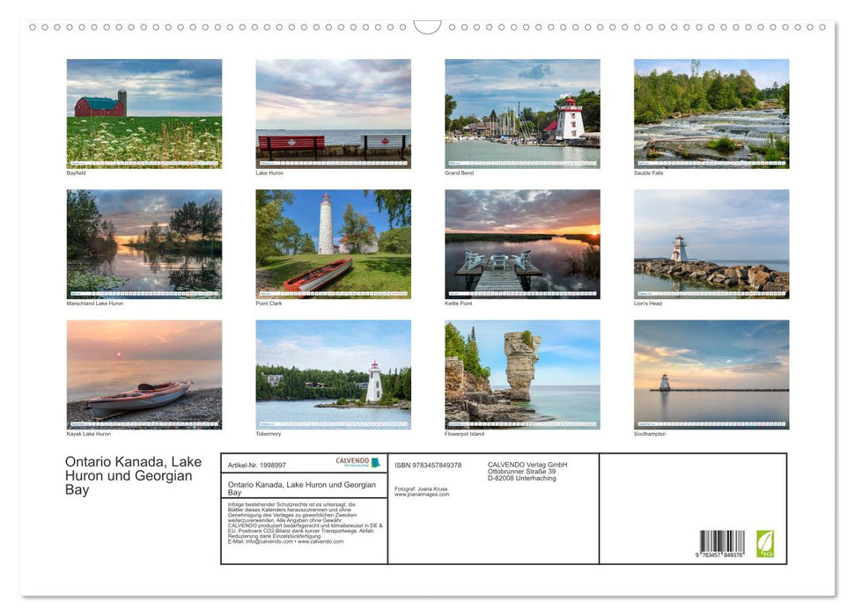The image size is (855, 616).
Task: View the Tobermory lighthouse thumbnail
Action: click(x=333, y=374)
